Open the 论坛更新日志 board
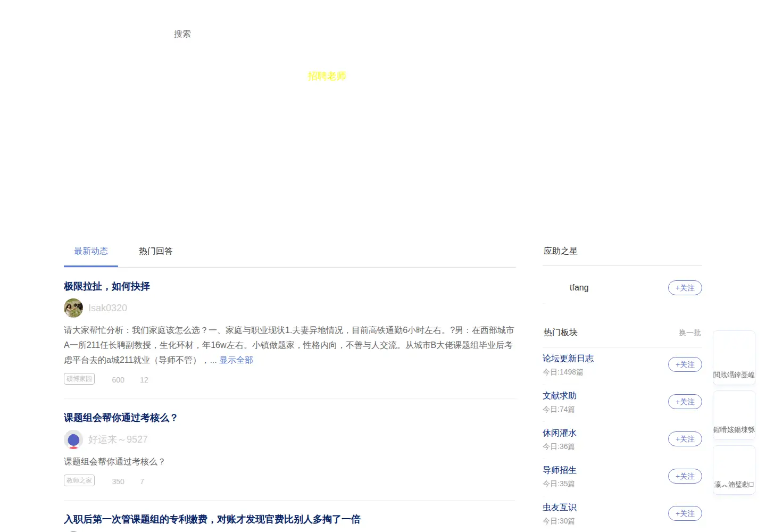The width and height of the screenshot is (766, 532). point(568,359)
